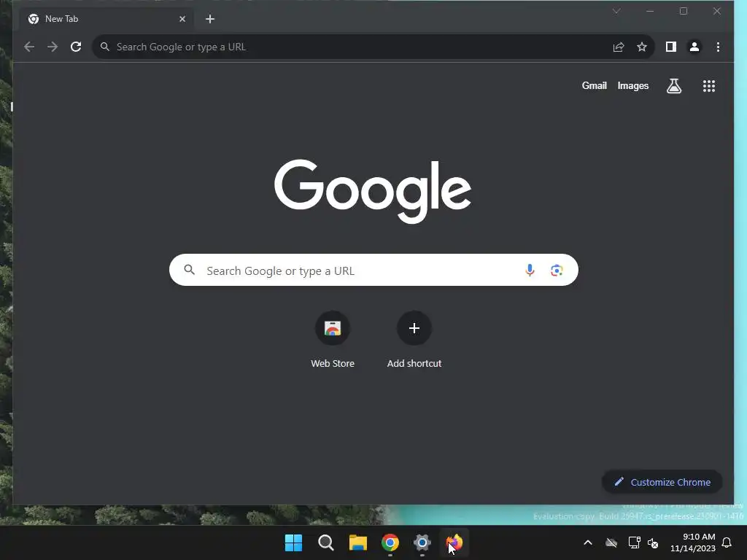The width and height of the screenshot is (747, 560).
Task: Open notifications bell
Action: (727, 542)
